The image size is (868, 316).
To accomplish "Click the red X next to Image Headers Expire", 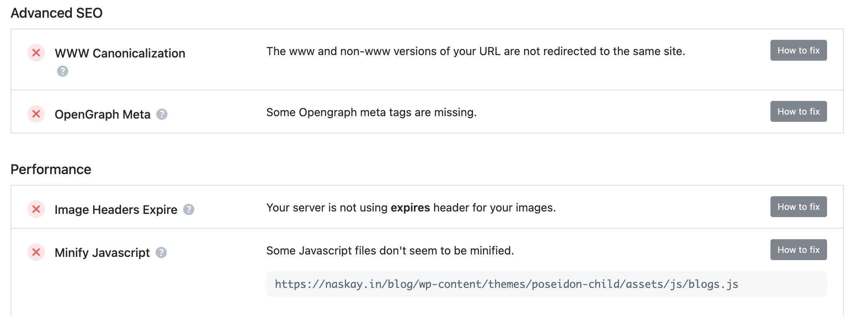I will (36, 209).
